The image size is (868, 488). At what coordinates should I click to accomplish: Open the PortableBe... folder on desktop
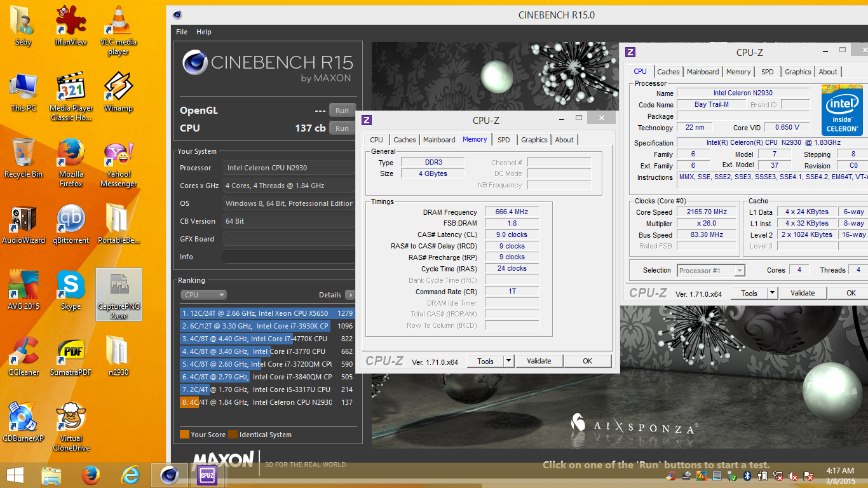tap(118, 225)
